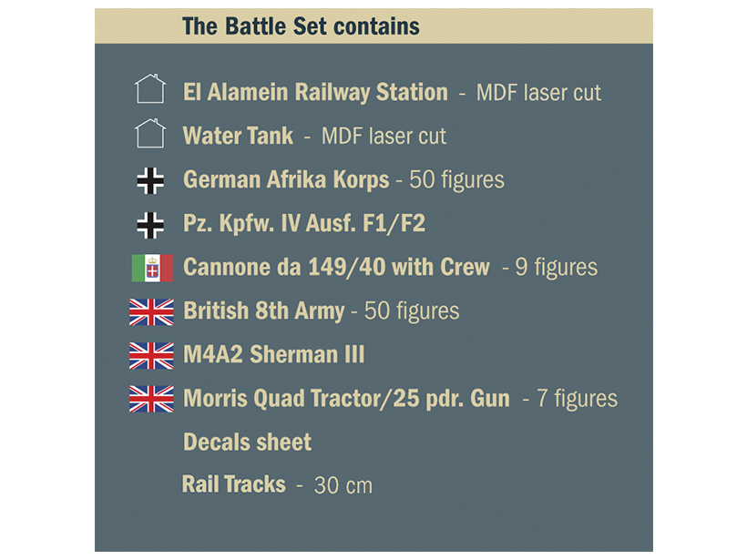Select the German cross icon beside Afrika Korps
Image resolution: width=747 pixels, height=560 pixels.
(150, 179)
